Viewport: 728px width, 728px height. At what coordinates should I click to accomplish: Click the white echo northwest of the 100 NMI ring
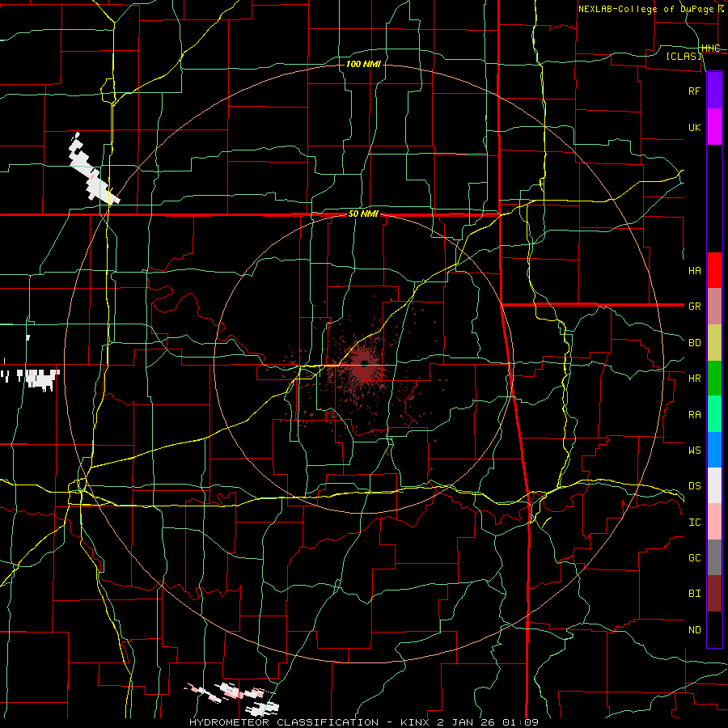93,170
